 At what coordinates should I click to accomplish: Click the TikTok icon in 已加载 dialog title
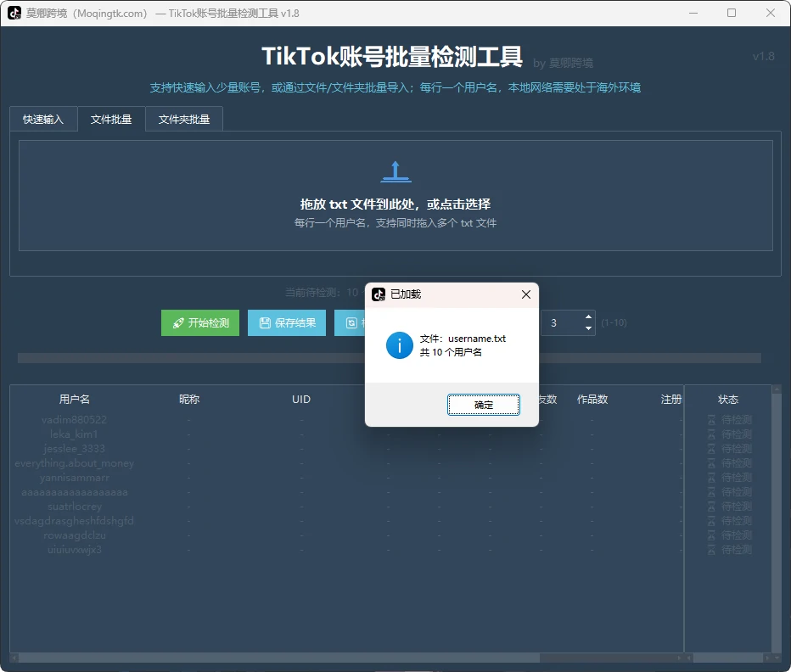(379, 294)
